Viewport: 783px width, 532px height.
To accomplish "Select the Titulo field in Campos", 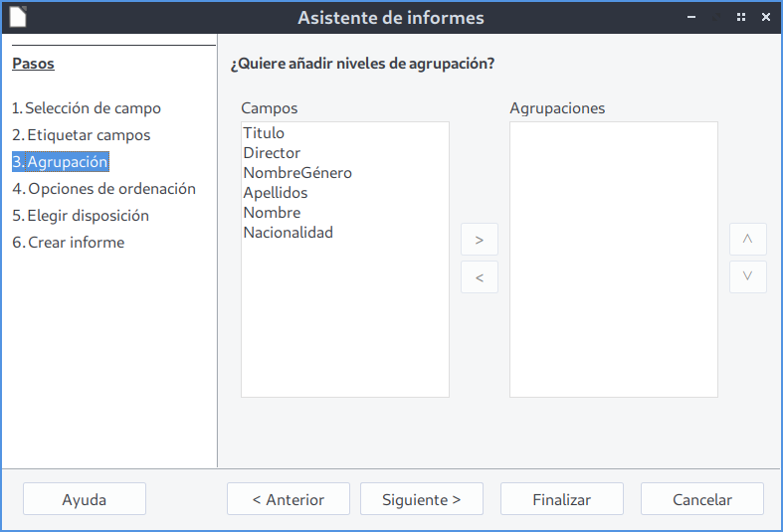I will pyautogui.click(x=264, y=133).
